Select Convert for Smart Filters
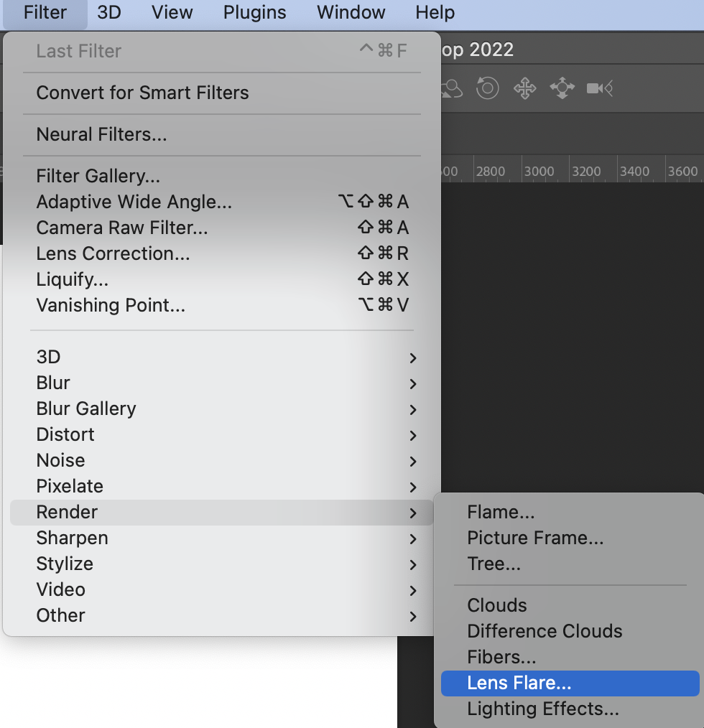This screenshot has width=704, height=728. 142,93
